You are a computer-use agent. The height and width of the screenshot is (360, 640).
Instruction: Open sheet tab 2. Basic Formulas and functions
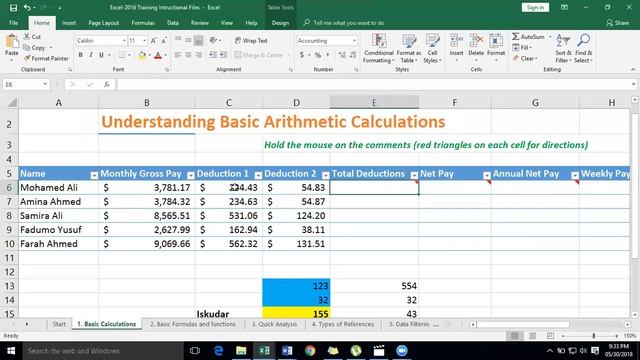tap(193, 324)
